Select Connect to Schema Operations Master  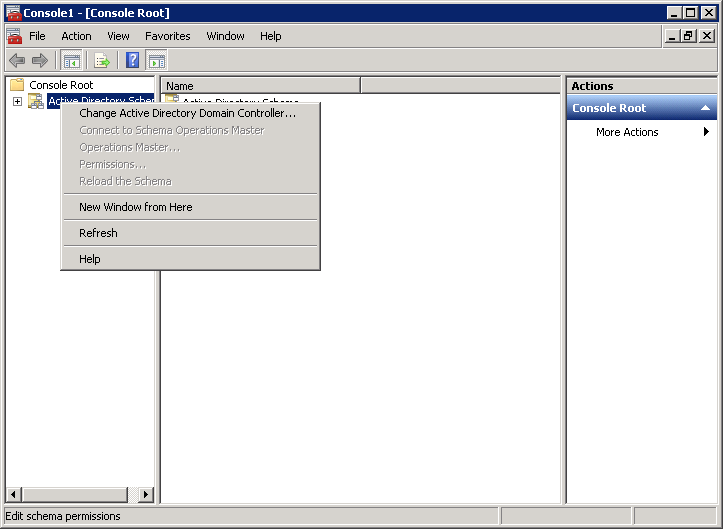(x=190, y=130)
